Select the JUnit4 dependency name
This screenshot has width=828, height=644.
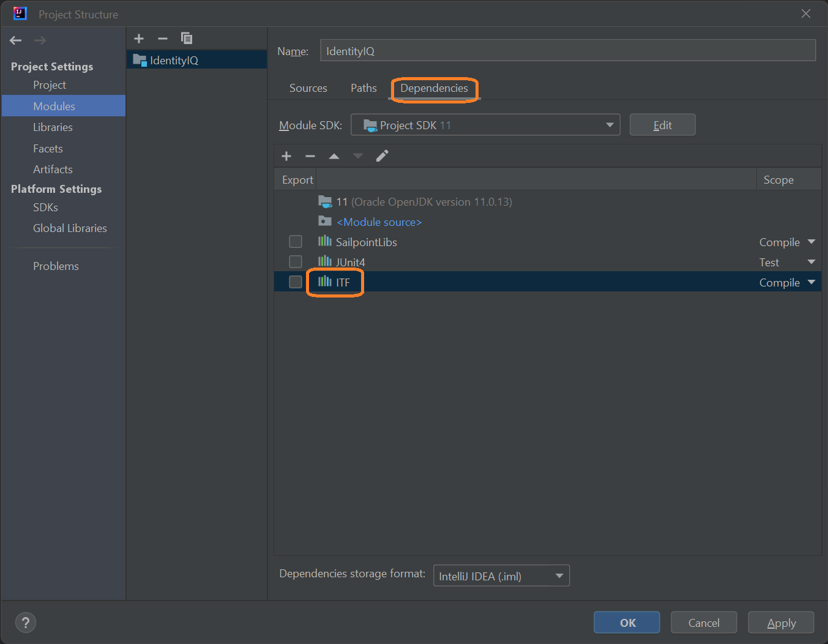pos(350,263)
